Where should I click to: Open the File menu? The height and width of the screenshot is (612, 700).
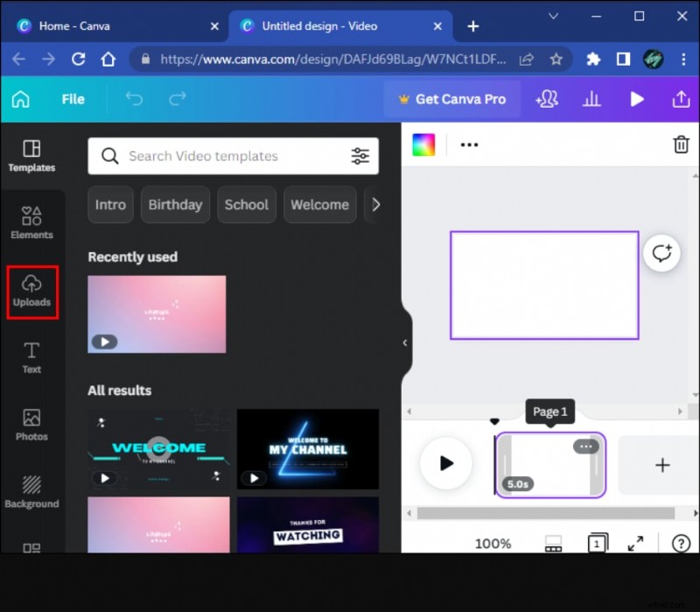(x=73, y=99)
